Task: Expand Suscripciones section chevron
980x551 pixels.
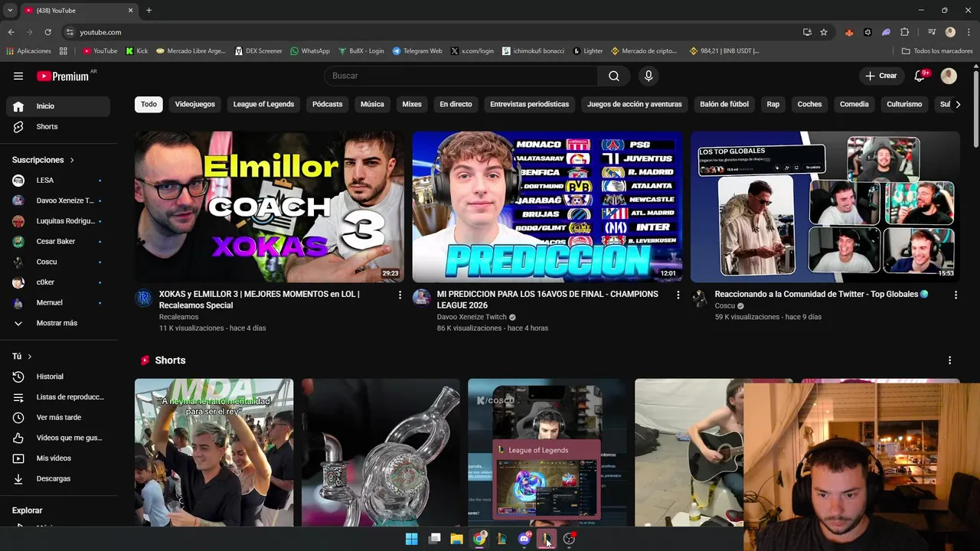Action: click(x=72, y=160)
